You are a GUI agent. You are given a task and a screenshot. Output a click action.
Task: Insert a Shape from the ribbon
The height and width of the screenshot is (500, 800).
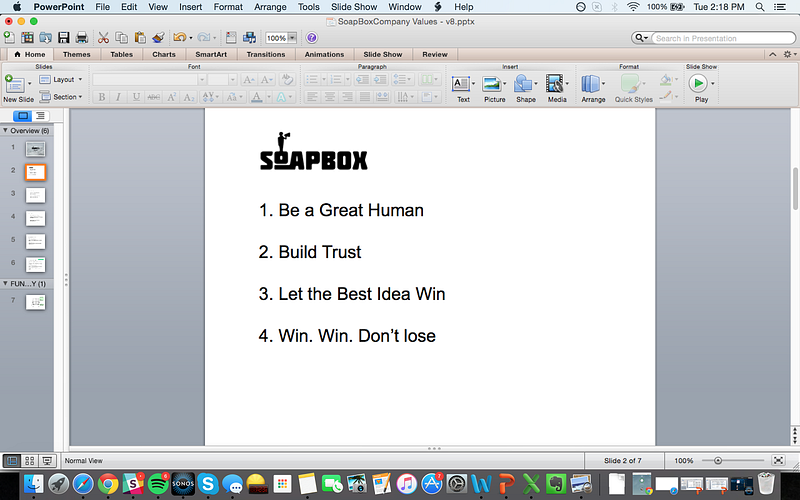[x=526, y=88]
